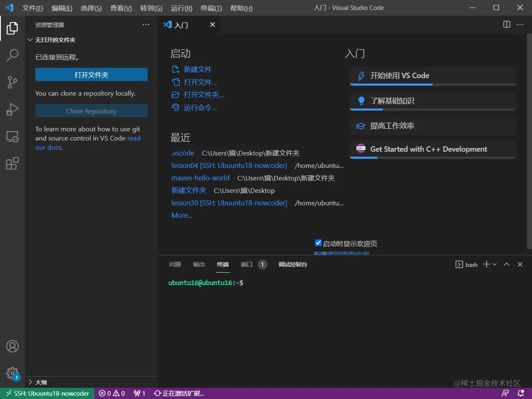The image size is (532, 399).
Task: Open notifications bell in status bar
Action: [521, 393]
